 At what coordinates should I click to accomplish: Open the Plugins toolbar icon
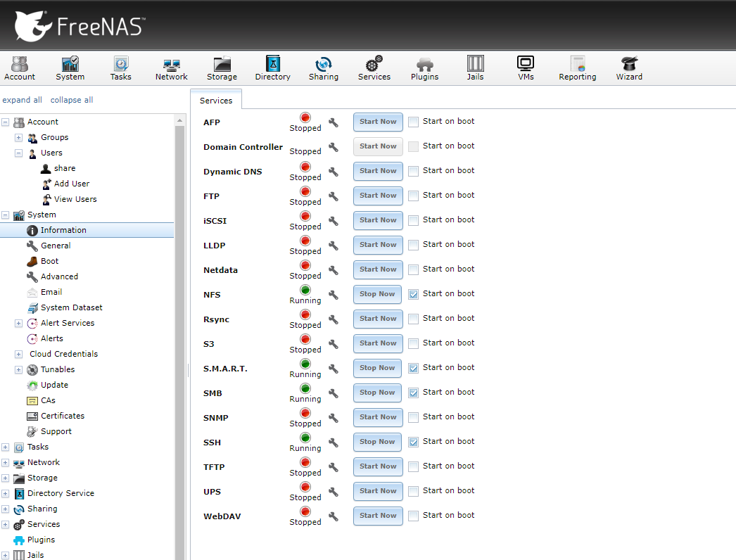click(425, 68)
